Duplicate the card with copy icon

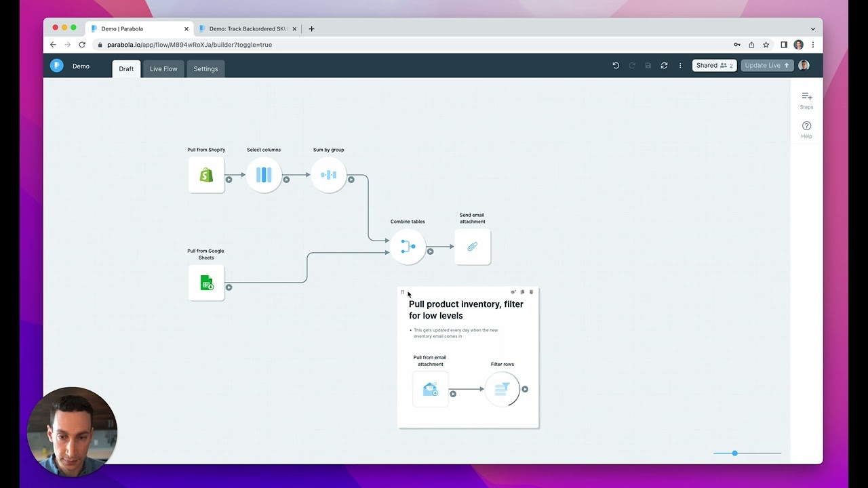click(522, 292)
